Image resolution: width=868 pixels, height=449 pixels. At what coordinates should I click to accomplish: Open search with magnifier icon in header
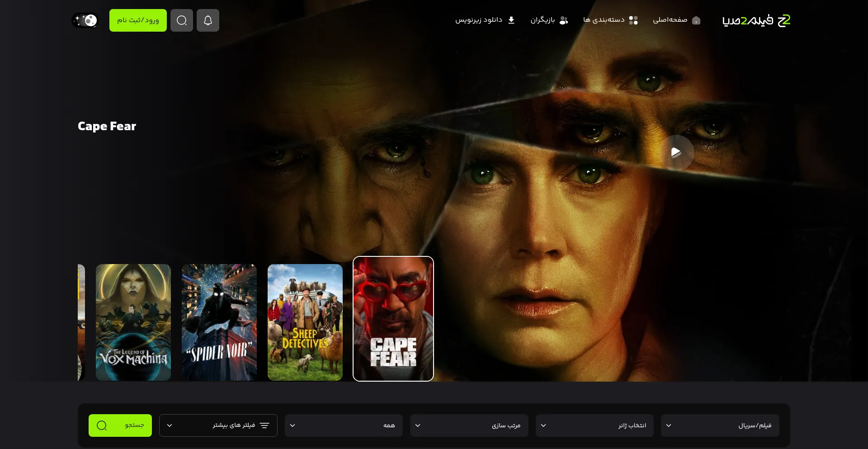coord(182,20)
